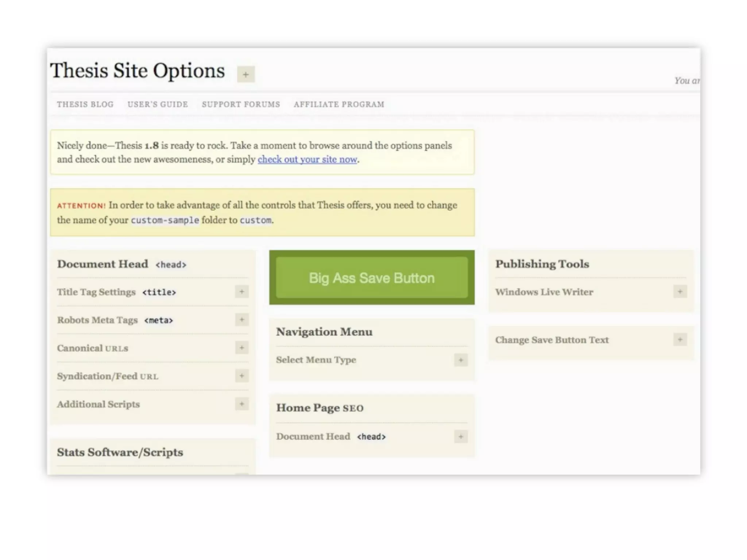Expand Robots Meta Tags plus icon
Viewport: 747px width, 560px height.
[x=241, y=320]
